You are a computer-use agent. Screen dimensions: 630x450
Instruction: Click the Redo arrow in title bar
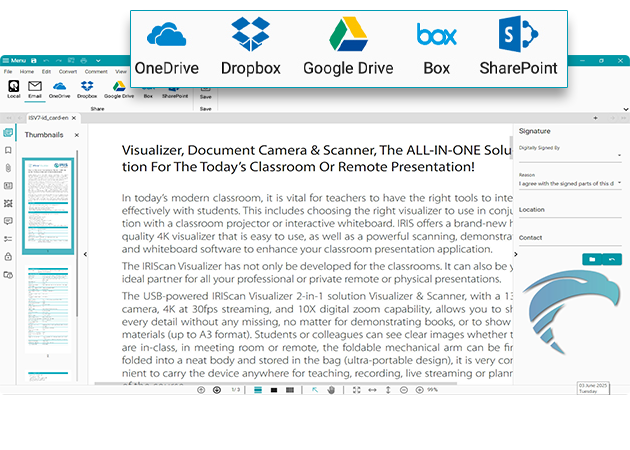pos(59,61)
